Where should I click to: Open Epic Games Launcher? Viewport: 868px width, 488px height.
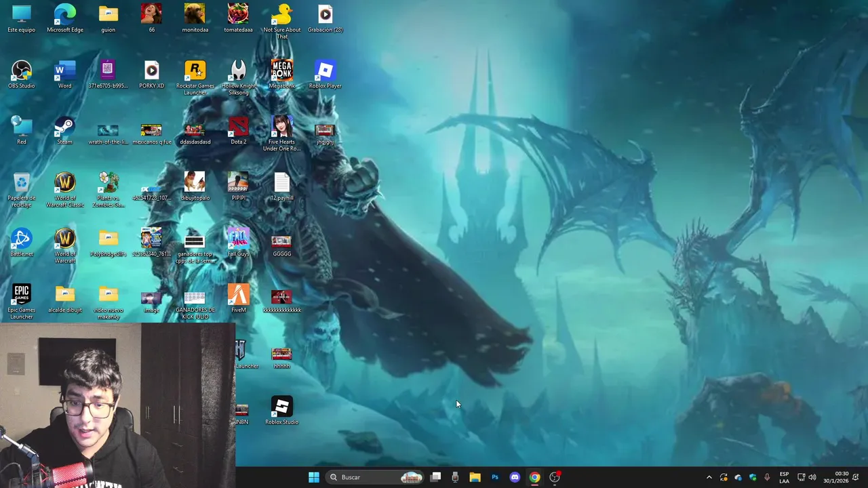pos(22,302)
